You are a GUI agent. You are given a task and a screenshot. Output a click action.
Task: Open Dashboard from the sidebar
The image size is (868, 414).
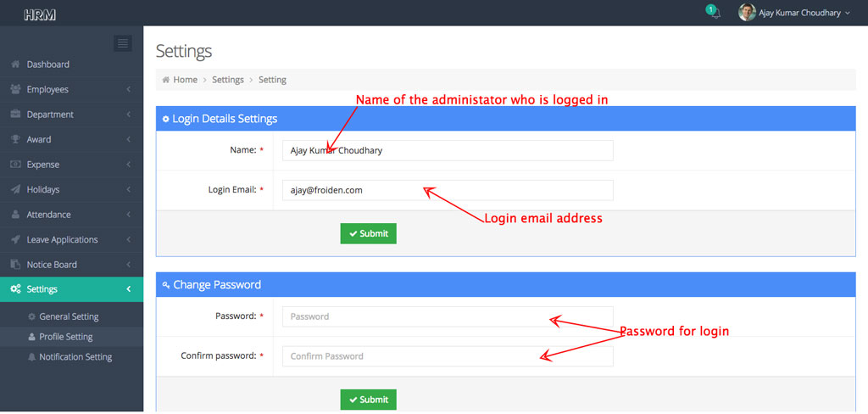tap(47, 64)
